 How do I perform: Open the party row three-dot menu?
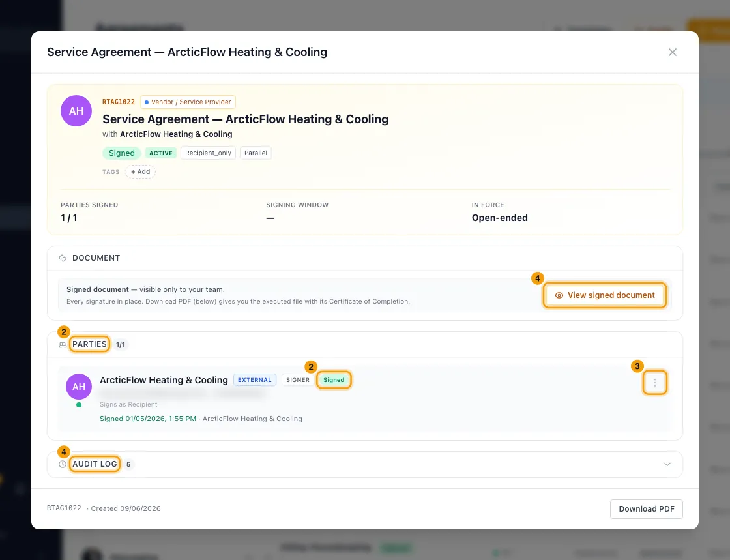(654, 383)
